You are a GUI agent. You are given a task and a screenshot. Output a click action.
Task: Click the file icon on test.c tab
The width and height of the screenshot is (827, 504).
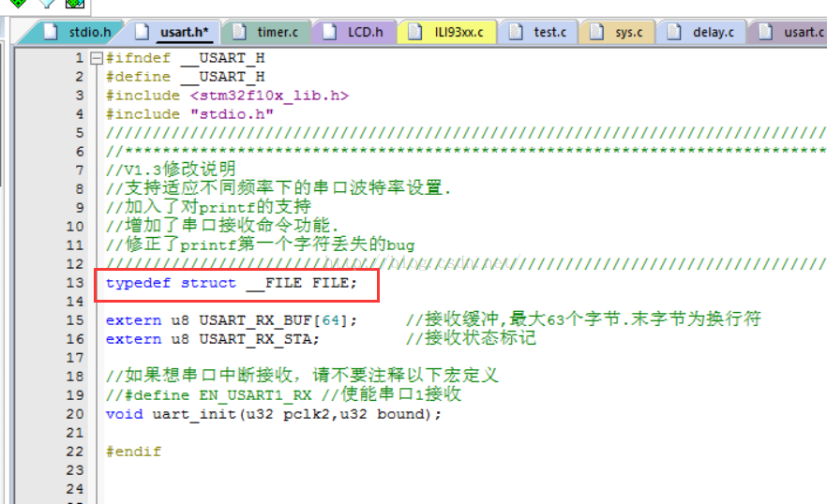coord(517,32)
